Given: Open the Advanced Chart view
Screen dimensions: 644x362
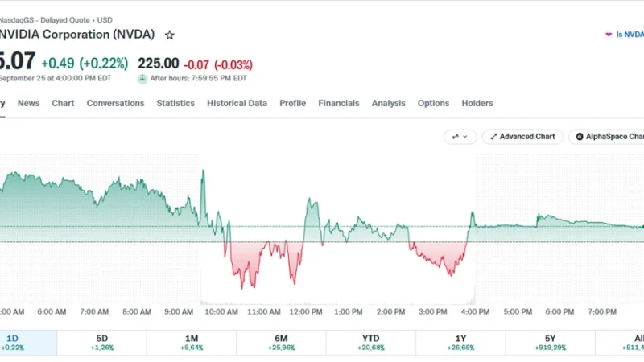Looking at the screenshot, I should point(522,137).
